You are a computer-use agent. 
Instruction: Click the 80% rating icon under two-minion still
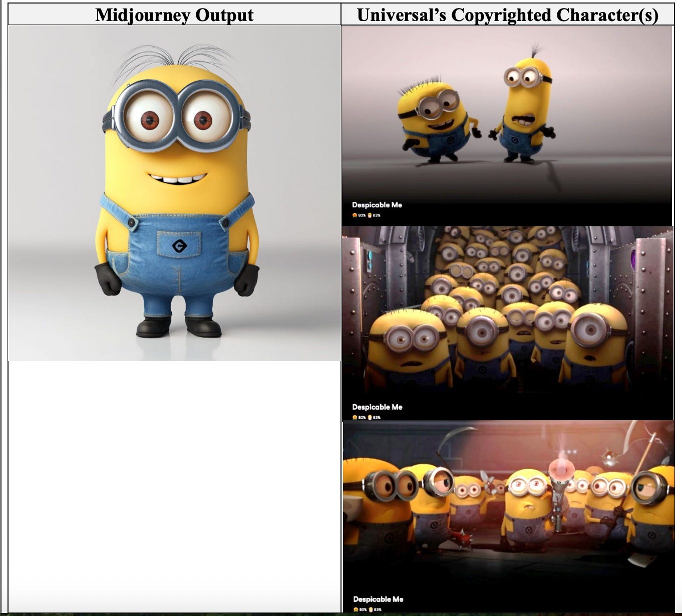[x=355, y=215]
